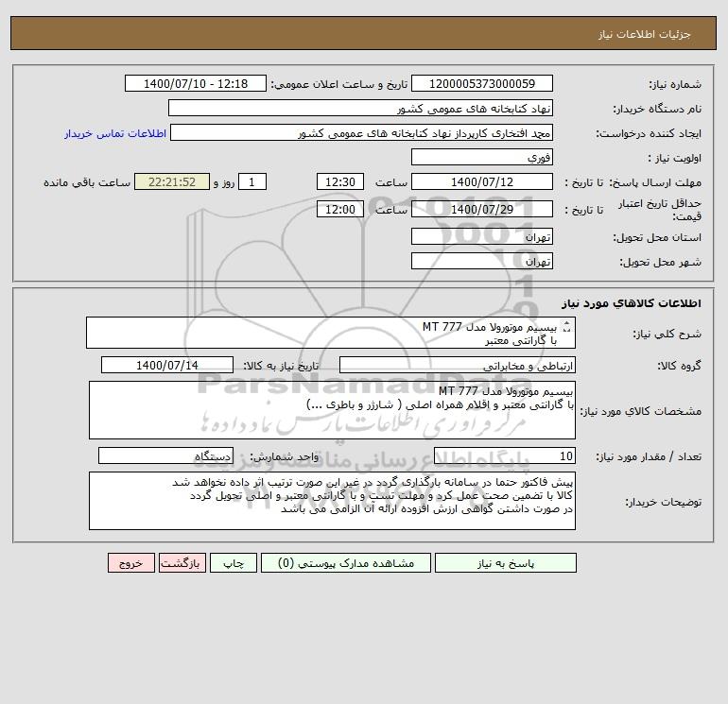Click the price validity date 1400/07/29
Screen dimensions: 728x704
point(482,209)
